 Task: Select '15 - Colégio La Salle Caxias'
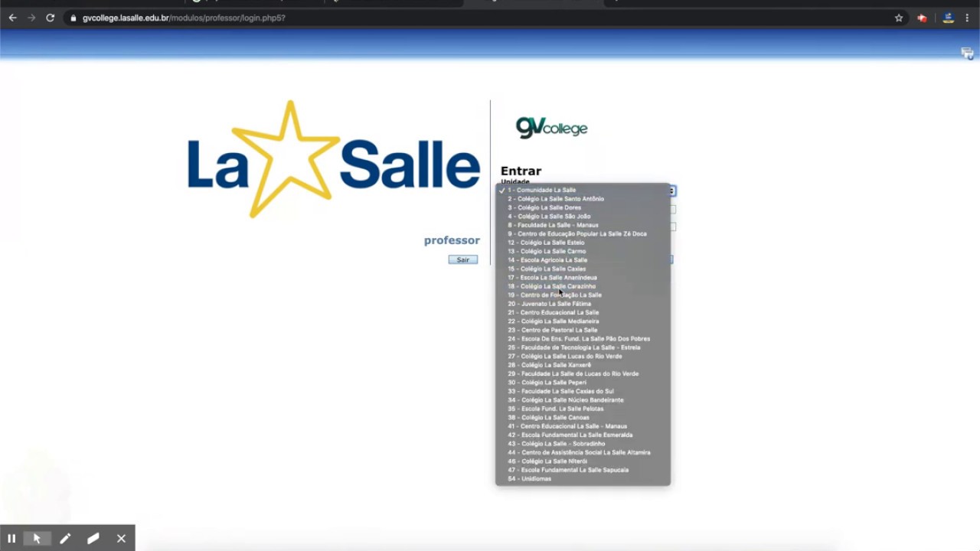pyautogui.click(x=583, y=269)
